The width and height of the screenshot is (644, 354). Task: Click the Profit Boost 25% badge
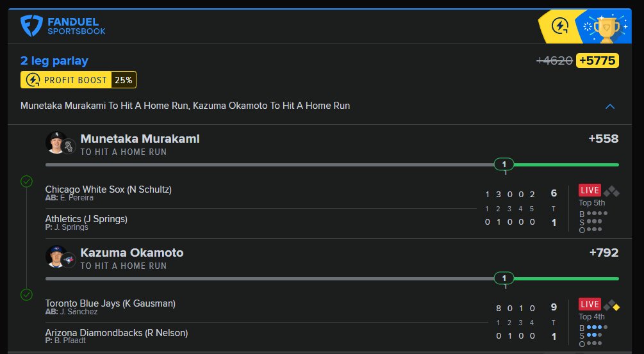click(x=78, y=80)
